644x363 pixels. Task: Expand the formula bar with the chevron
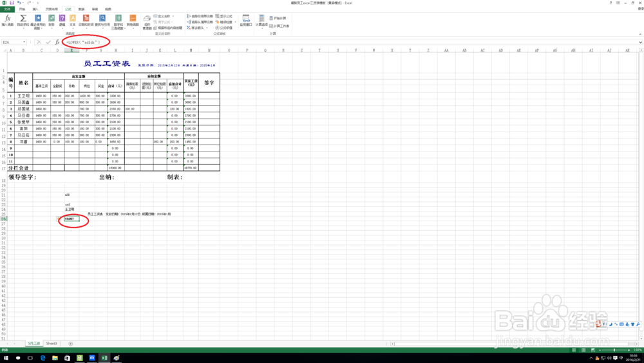640,42
